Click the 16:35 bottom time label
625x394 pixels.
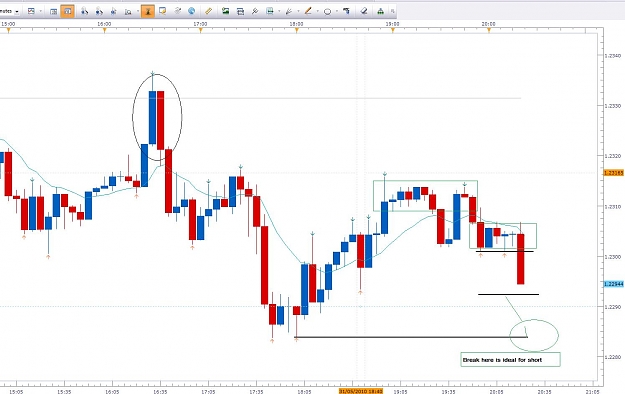160,392
